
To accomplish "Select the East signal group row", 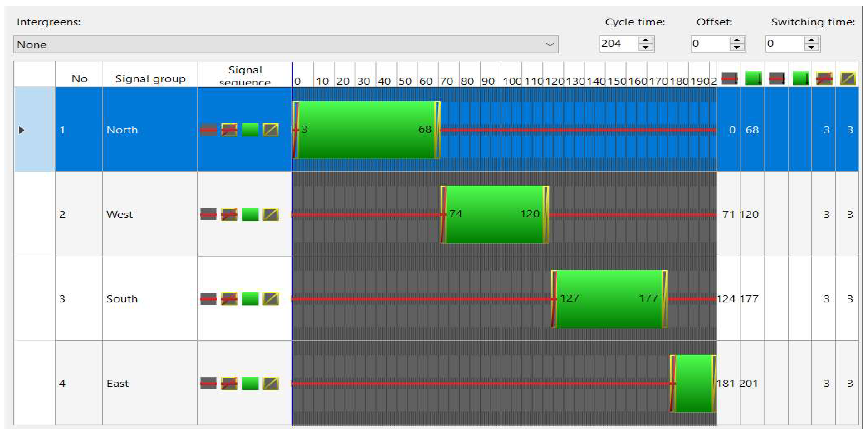I will point(118,384).
